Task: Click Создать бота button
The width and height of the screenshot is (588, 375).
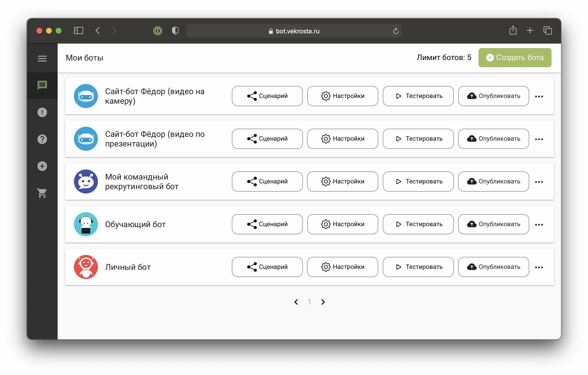Action: point(515,57)
